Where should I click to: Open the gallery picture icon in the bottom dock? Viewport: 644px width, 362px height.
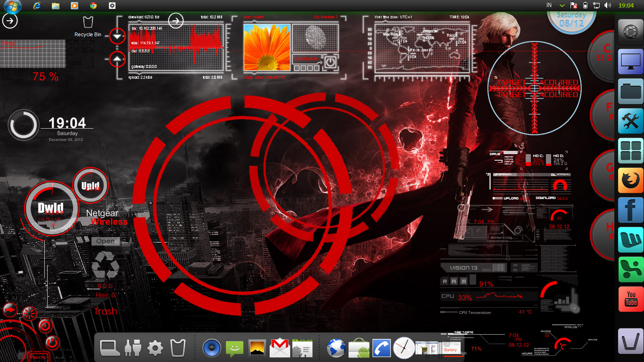click(257, 348)
